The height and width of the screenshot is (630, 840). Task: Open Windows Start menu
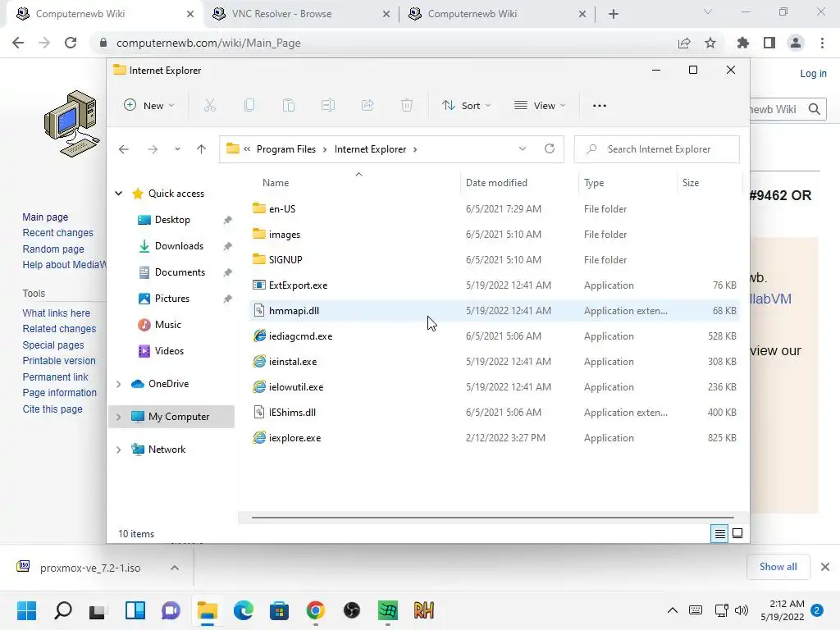26,610
